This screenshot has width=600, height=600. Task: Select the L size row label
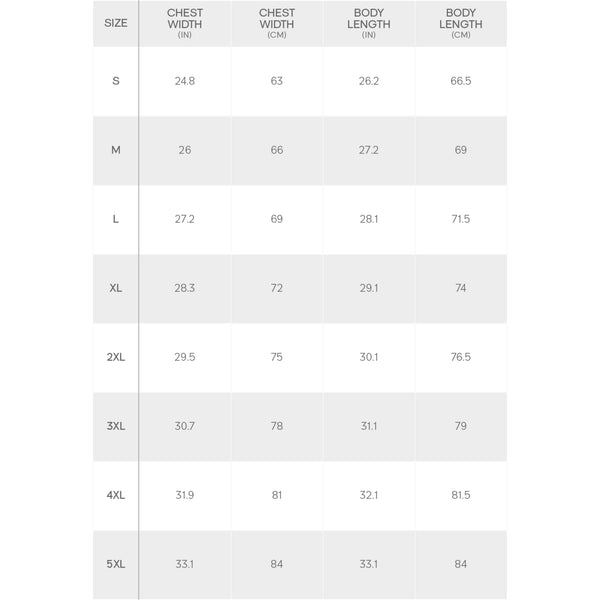(x=116, y=219)
